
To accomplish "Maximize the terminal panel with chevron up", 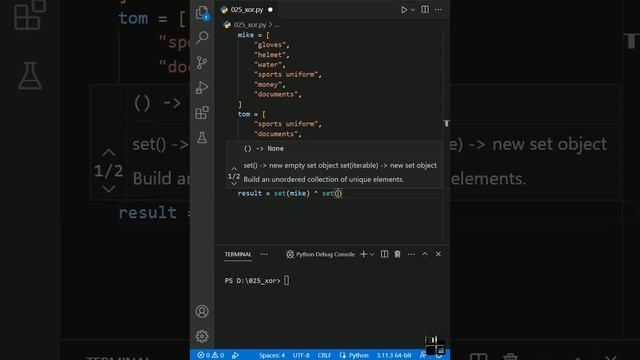I will (x=425, y=254).
